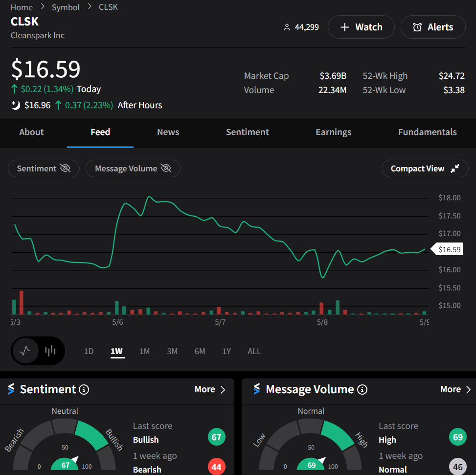Click the large $16.59 price

pos(46,69)
